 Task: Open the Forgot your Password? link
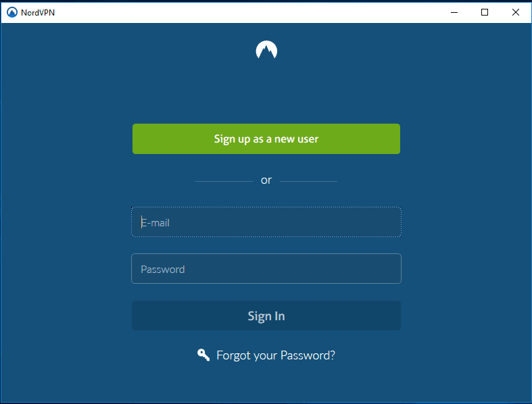pos(276,355)
